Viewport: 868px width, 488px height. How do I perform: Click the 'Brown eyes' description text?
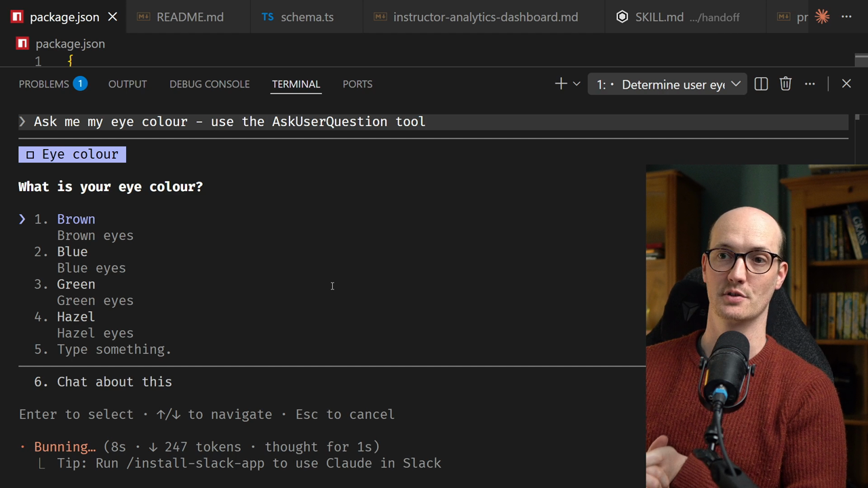[x=95, y=235]
